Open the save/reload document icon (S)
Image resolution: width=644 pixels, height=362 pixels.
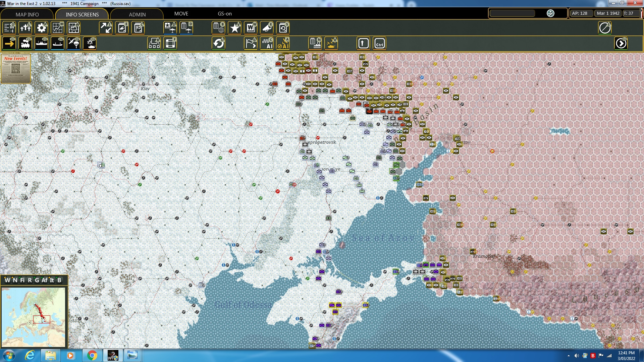click(283, 28)
